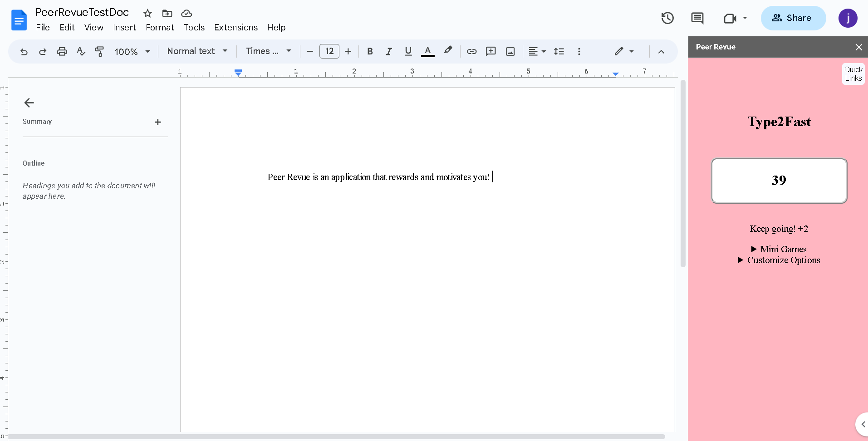Open the Format menu

(x=160, y=28)
